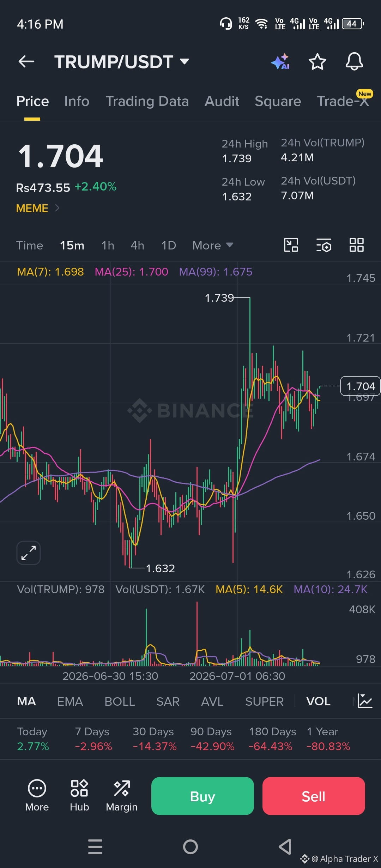This screenshot has height=868, width=381.
Task: Tap the Today 2.77% performance
Action: [x=33, y=739]
